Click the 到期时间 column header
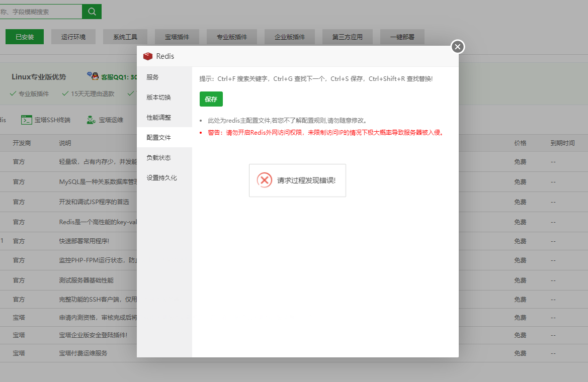 coord(562,143)
